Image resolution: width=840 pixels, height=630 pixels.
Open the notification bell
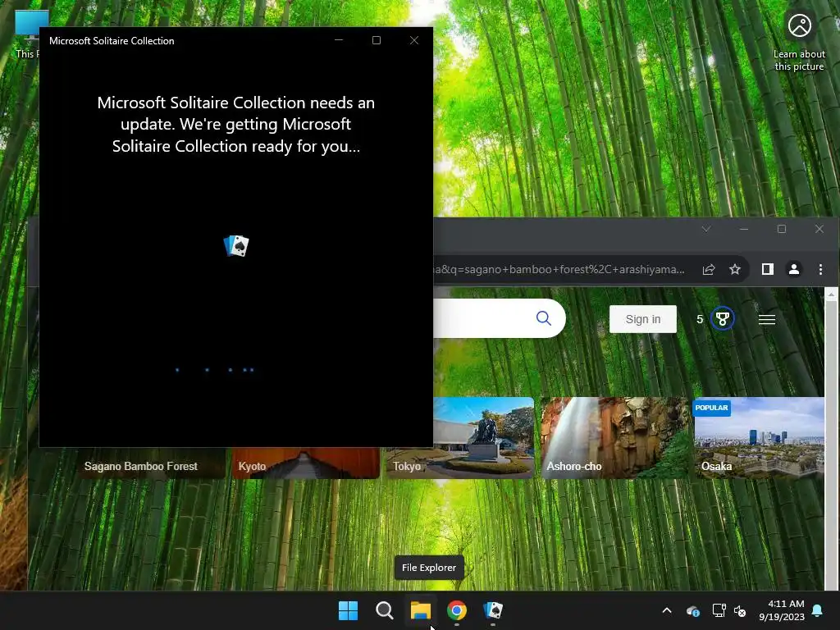818,610
